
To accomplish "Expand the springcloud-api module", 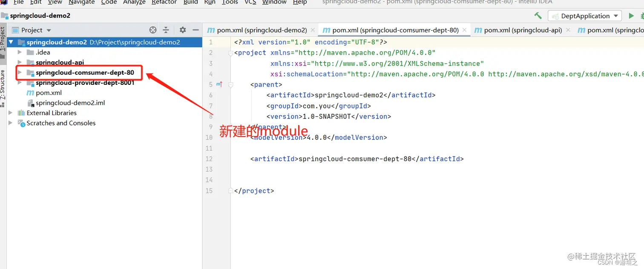I will coord(20,62).
